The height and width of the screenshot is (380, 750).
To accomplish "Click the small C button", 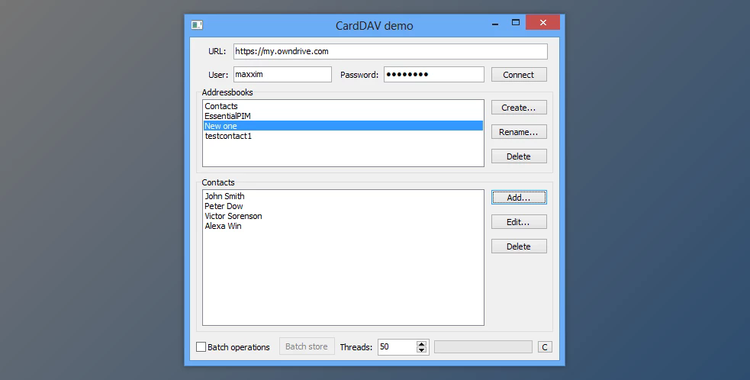I will click(x=545, y=347).
